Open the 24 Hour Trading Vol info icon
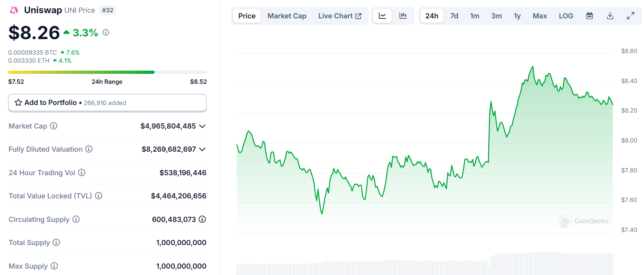Viewport: 644px width, 275px height. pyautogui.click(x=81, y=172)
